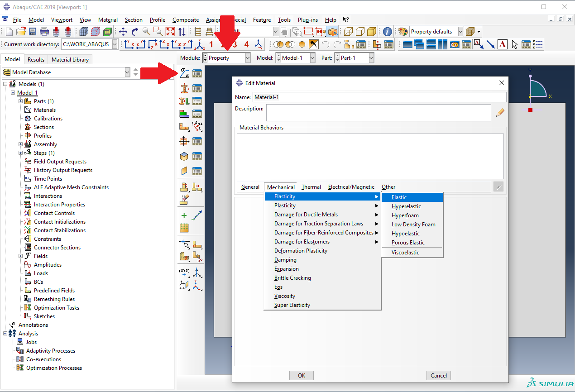The height and width of the screenshot is (392, 575).
Task: Click the Create Material tool icon
Action: click(x=184, y=73)
